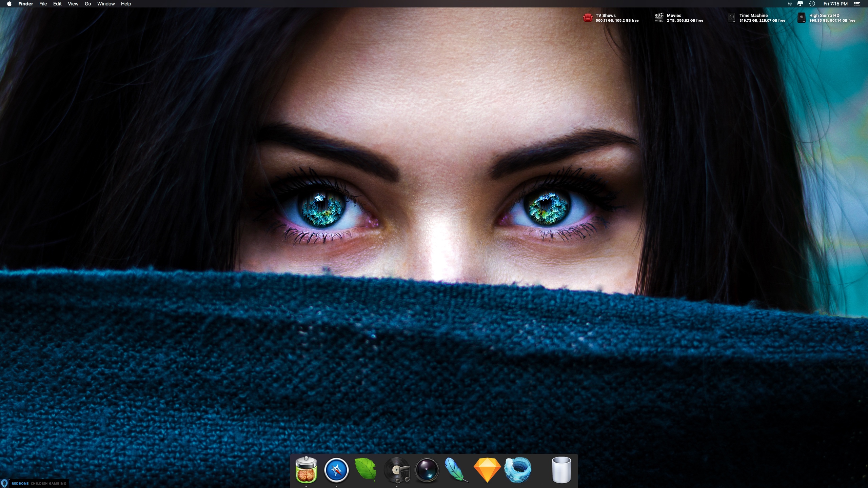Open the Apple menu
Image resolution: width=868 pixels, height=488 pixels.
(x=9, y=4)
